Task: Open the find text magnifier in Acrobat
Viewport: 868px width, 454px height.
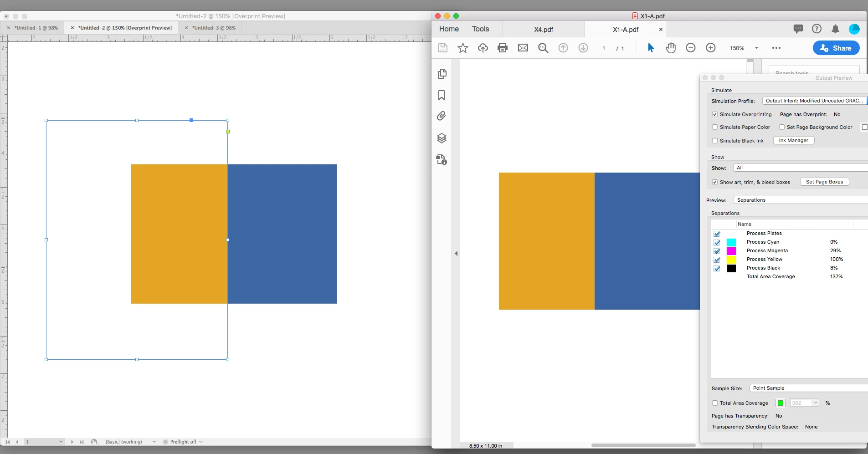Action: click(543, 48)
